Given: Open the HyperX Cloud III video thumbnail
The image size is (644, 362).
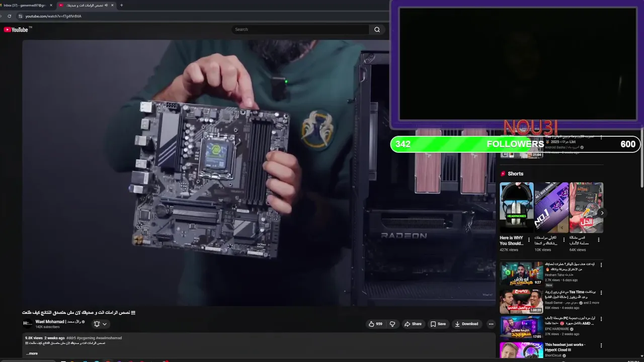Looking at the screenshot, I should coord(521,350).
